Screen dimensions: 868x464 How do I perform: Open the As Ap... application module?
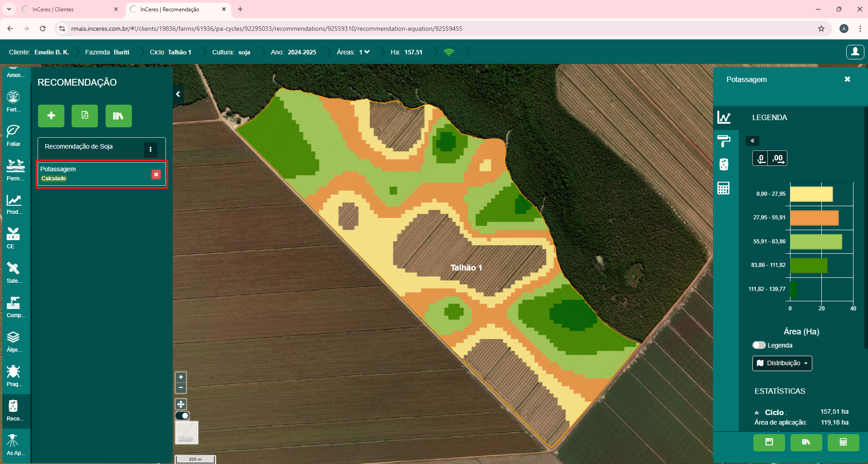tap(15, 445)
